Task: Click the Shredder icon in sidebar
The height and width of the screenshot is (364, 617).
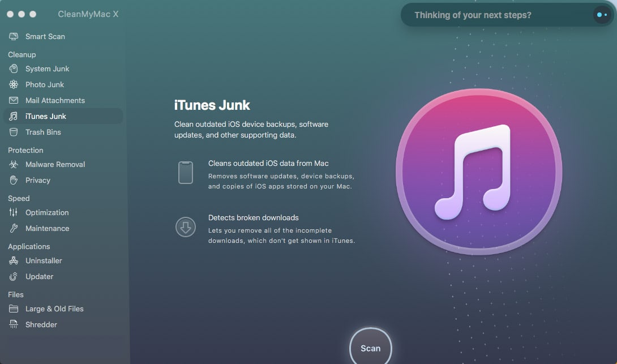Action: pos(14,324)
